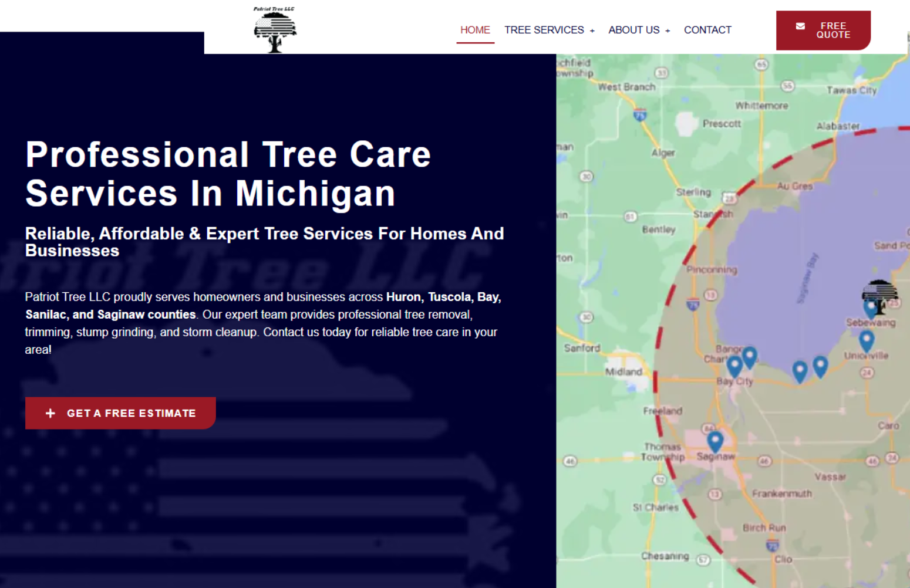Viewport: 910px width, 588px height.
Task: Click the tree logo marker near Sebewaing
Action: (x=879, y=295)
